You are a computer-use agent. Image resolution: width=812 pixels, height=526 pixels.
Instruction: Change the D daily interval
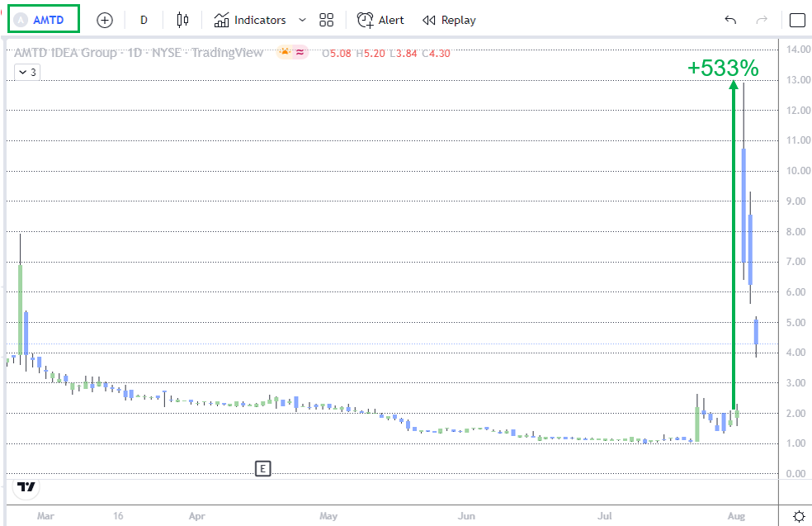144,20
